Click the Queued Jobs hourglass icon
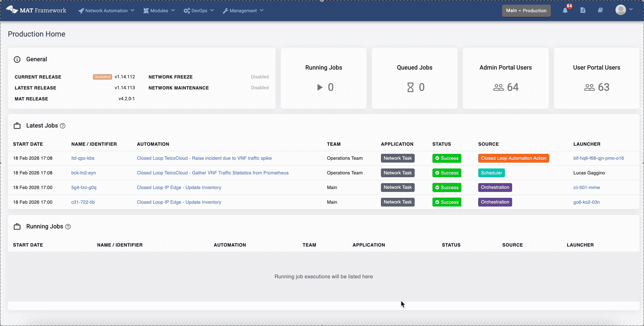 (410, 87)
